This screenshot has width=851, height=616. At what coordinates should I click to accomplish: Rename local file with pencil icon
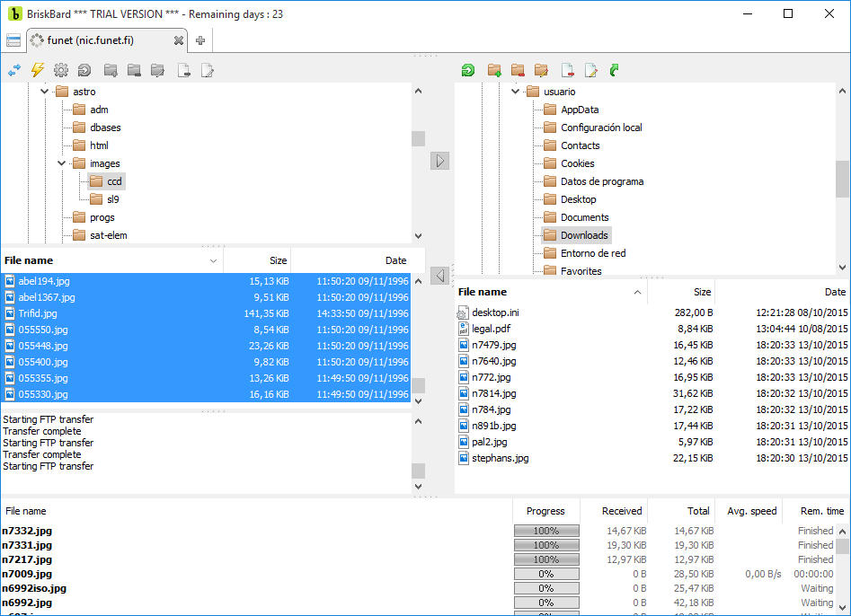tap(591, 70)
